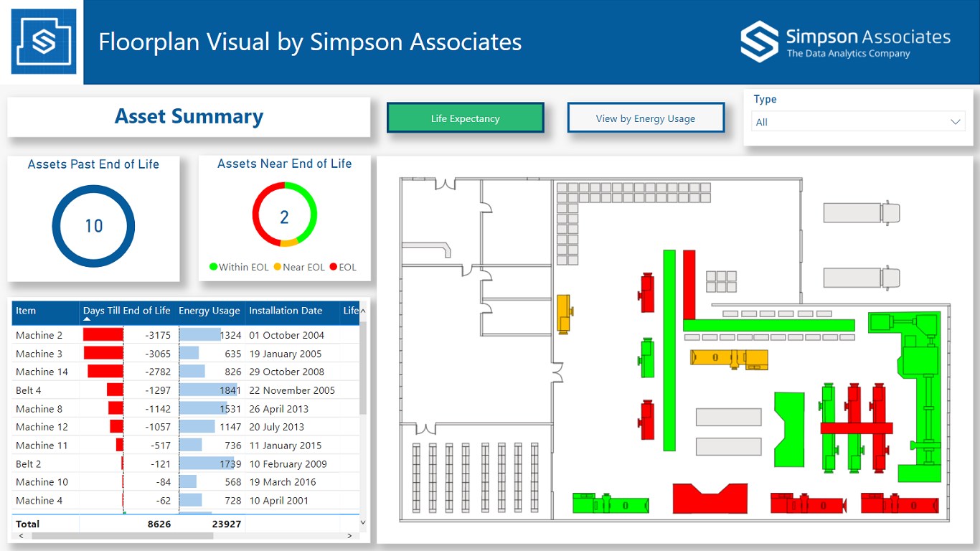Screen dimensions: 980x551
Task: Click the lower truck outside the building
Action: point(861,278)
